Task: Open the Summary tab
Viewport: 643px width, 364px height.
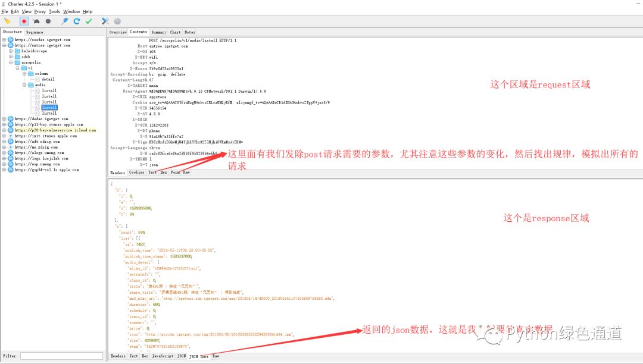Action: (x=159, y=32)
